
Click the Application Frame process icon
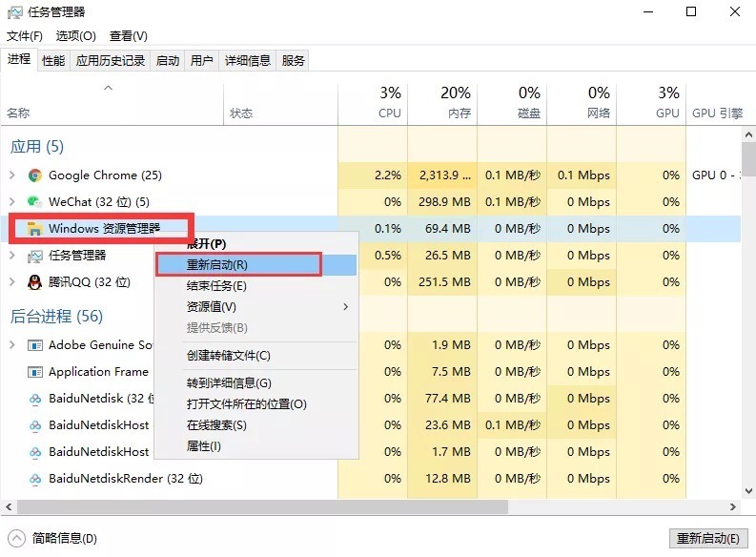point(34,372)
